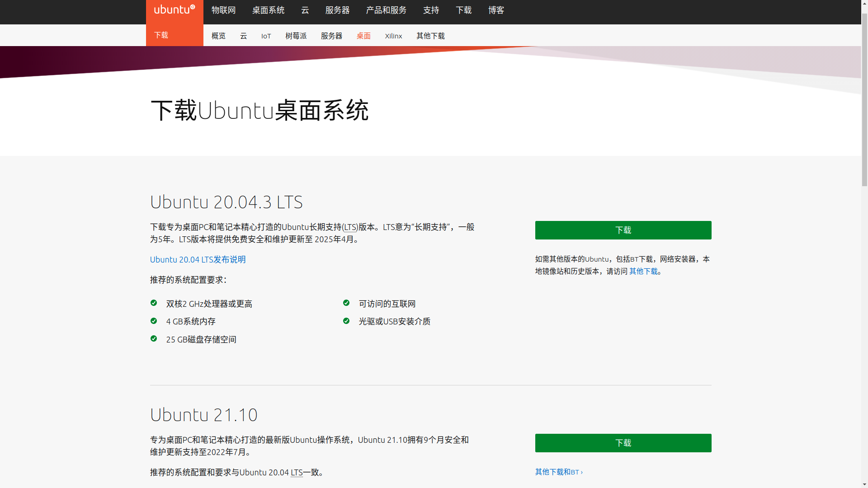Switch to the 树莓派 sub-tab
This screenshot has height=488, width=868.
(x=296, y=36)
